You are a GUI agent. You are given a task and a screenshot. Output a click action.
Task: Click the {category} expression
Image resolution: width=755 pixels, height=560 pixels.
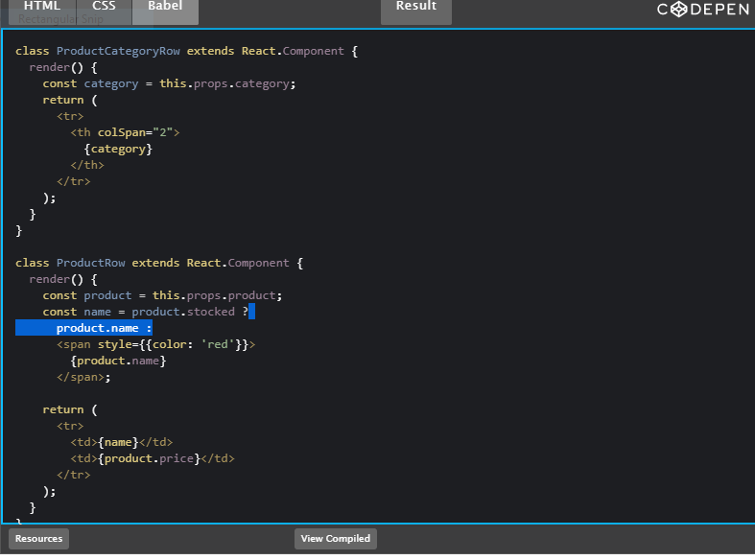(x=118, y=149)
